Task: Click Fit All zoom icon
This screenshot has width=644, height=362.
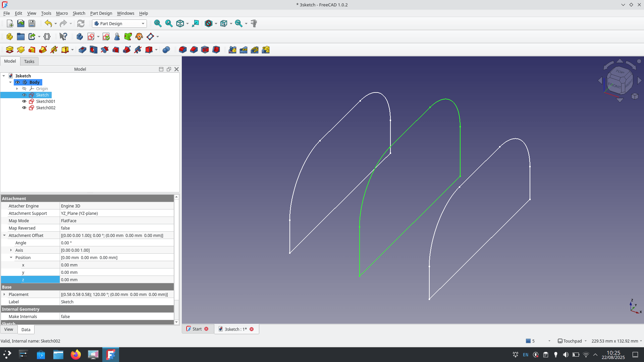Action: tap(158, 23)
